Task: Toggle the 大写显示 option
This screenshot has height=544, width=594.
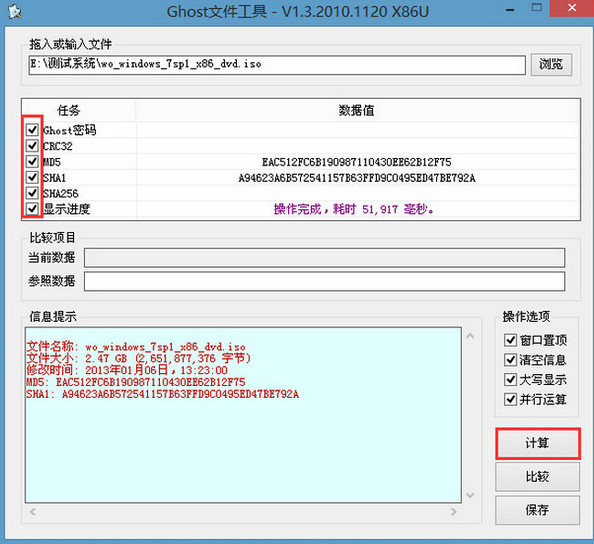Action: pos(510,379)
